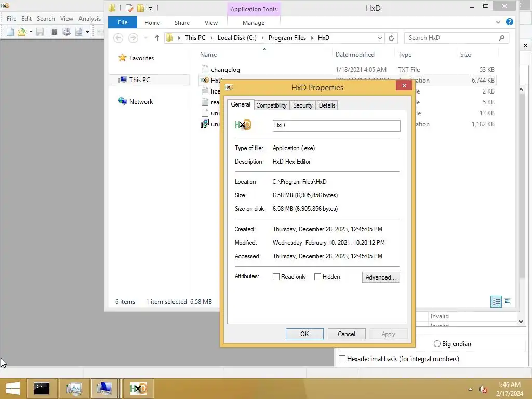Select This PC in navigation pane
Viewport: 532px width, 399px height.
click(x=139, y=79)
